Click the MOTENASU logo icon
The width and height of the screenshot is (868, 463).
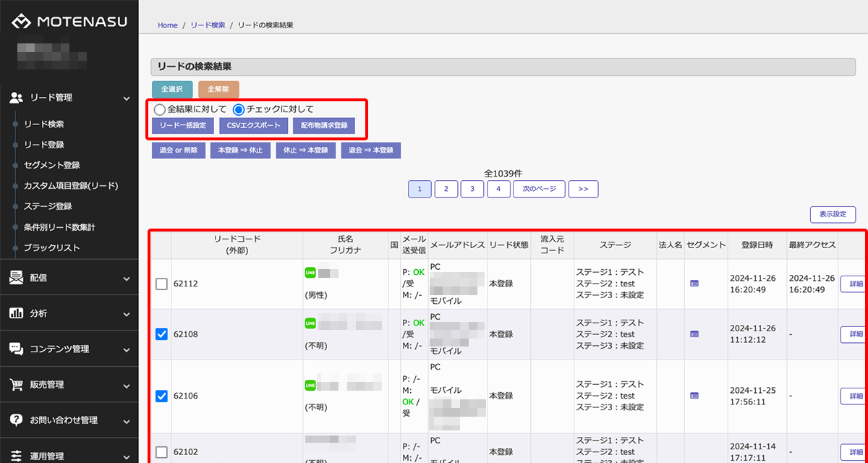click(22, 22)
